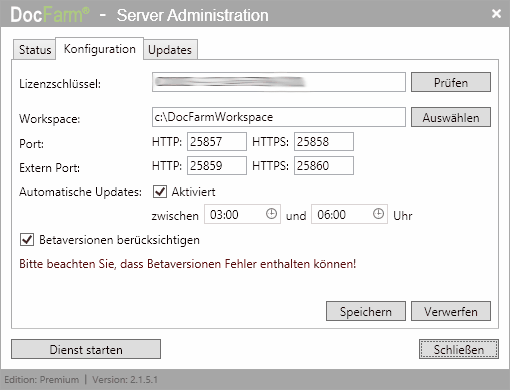
Task: Discard changes with Verwerfen
Action: click(x=451, y=311)
